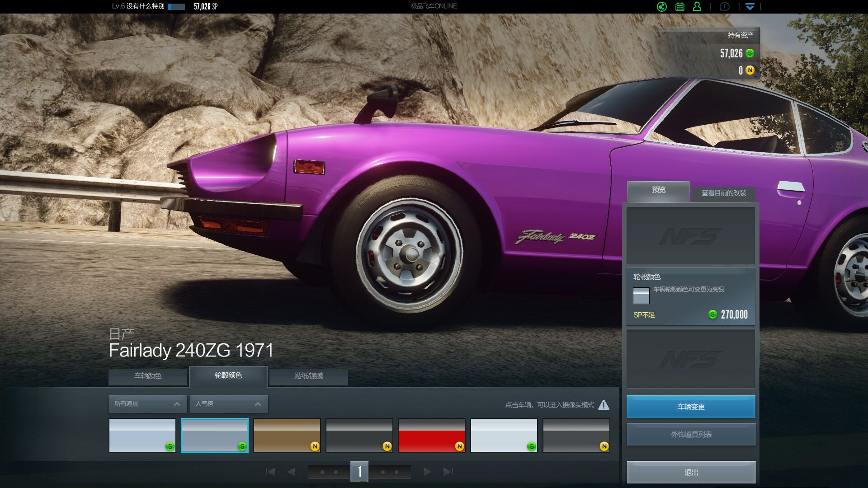Open the player profile icon in top bar
Image resolution: width=868 pixels, height=488 pixels.
point(697,6)
